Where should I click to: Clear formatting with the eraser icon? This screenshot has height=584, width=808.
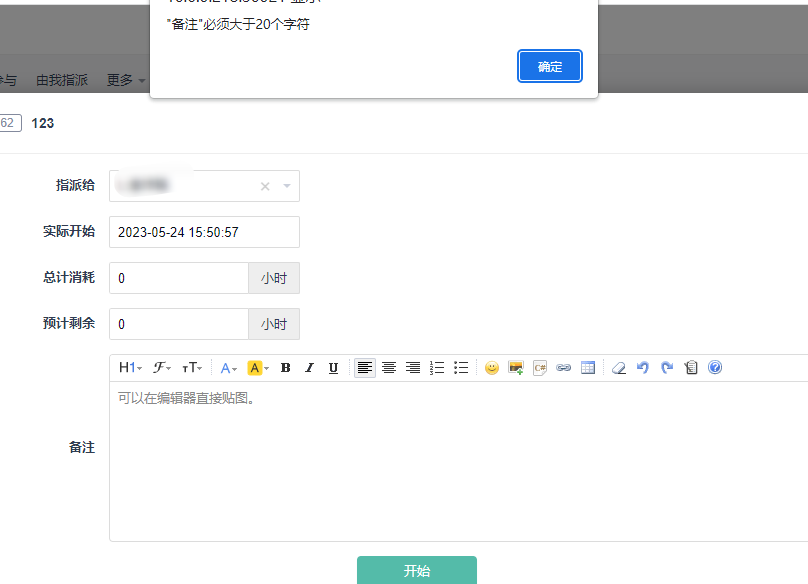coord(619,368)
